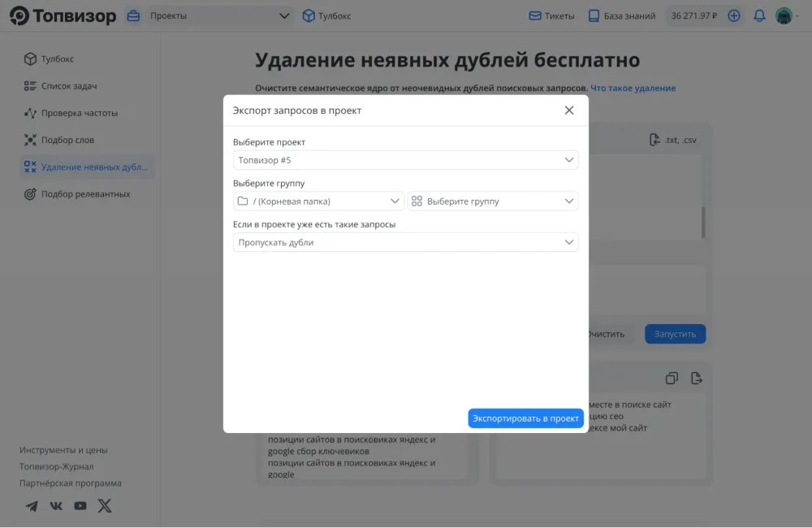The height and width of the screenshot is (528, 812).
Task: Click the X (Twitter) icon
Action: point(105,506)
